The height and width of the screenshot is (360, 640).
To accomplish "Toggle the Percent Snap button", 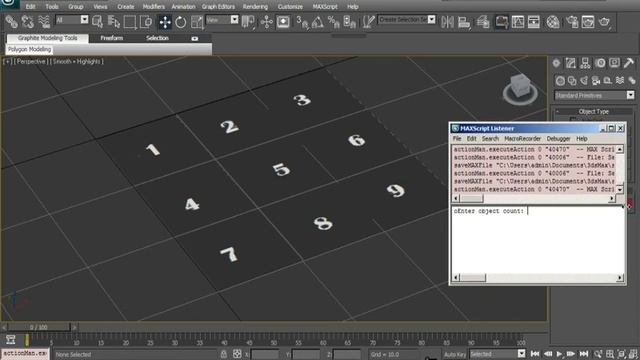I will tap(333, 22).
